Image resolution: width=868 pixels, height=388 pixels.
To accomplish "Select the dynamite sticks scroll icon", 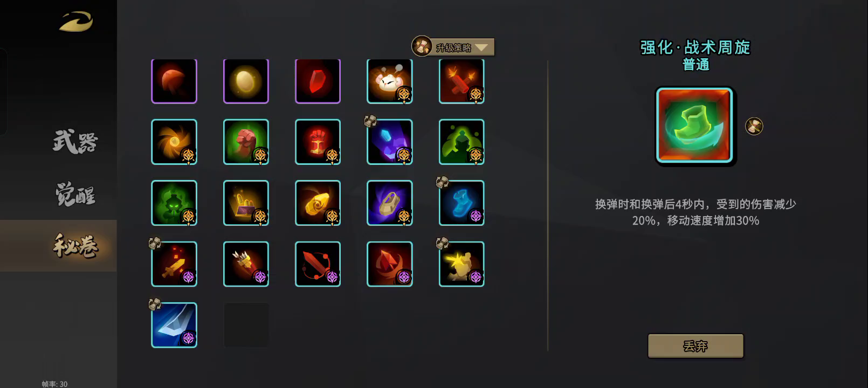I will click(x=461, y=81).
